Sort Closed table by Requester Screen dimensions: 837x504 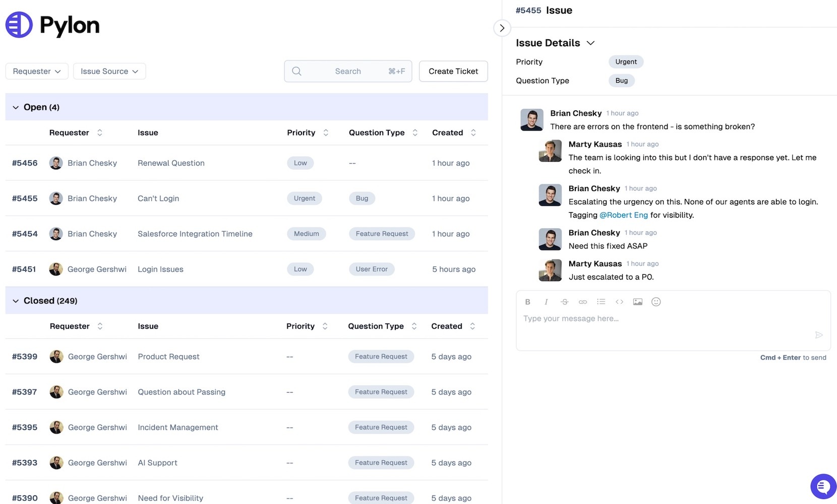coord(100,326)
